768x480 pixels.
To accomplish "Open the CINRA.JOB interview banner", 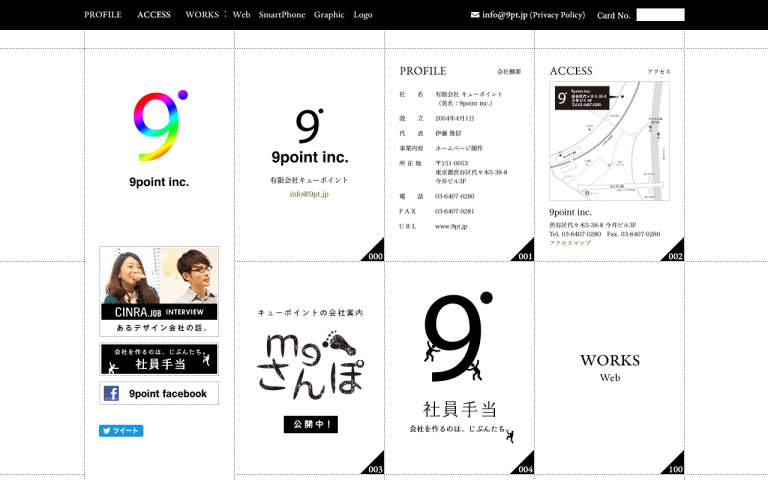I will 159,291.
